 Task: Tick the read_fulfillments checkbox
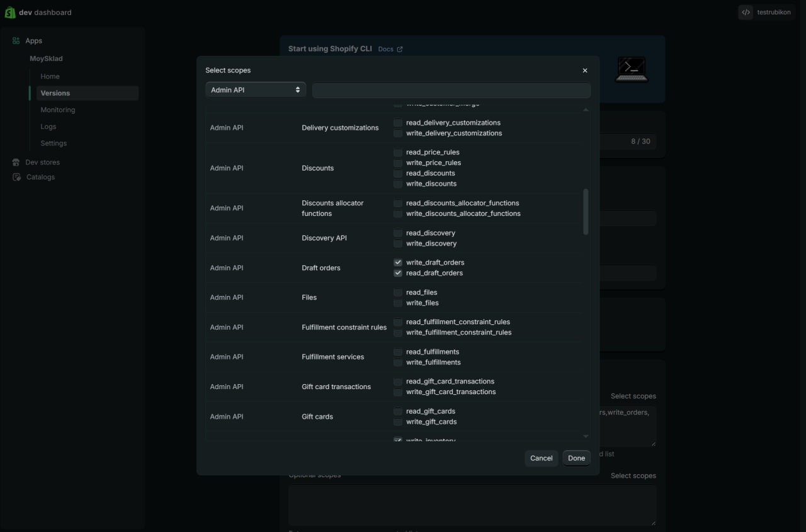pyautogui.click(x=398, y=352)
